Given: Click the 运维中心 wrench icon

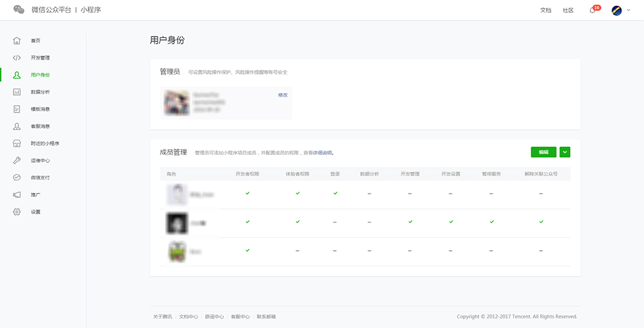Looking at the screenshot, I should [17, 160].
